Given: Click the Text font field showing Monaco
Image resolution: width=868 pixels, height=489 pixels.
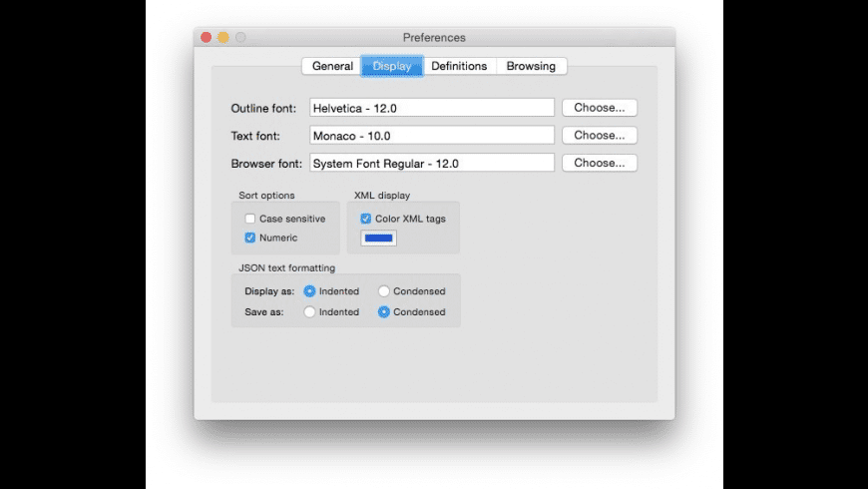Looking at the screenshot, I should click(x=432, y=135).
